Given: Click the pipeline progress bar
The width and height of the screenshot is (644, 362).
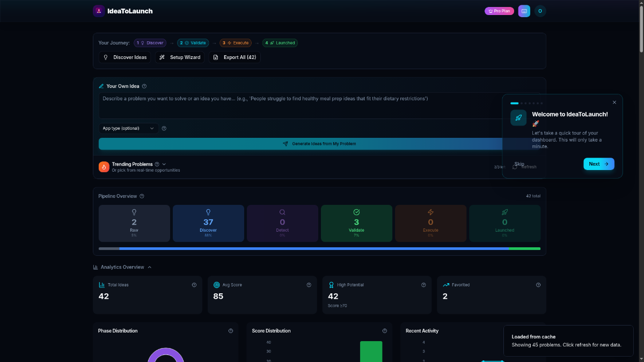Looking at the screenshot, I should (x=319, y=248).
